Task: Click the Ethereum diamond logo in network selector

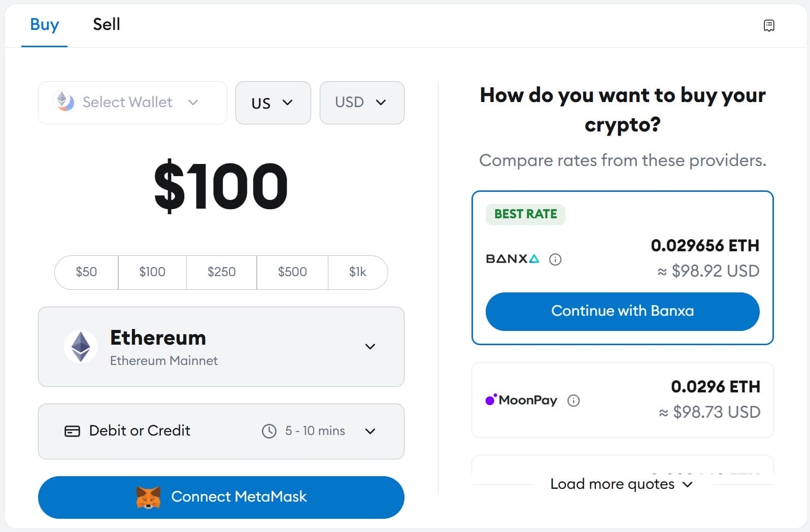Action: point(81,347)
